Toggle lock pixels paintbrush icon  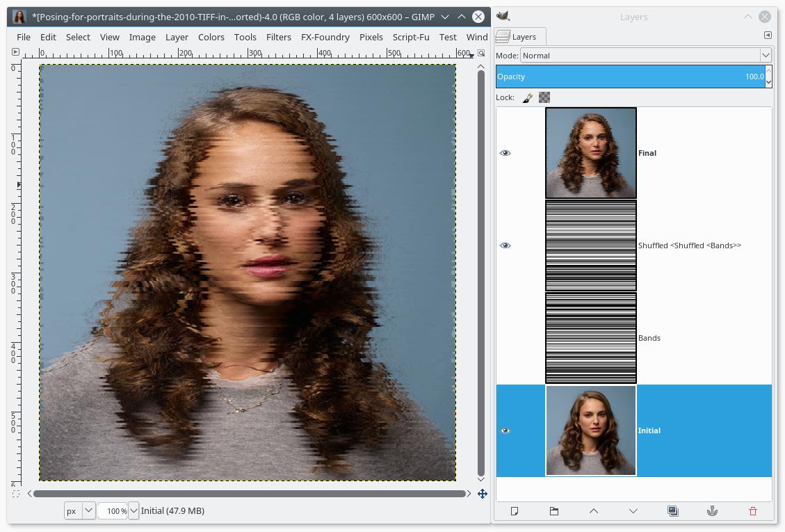[x=528, y=98]
